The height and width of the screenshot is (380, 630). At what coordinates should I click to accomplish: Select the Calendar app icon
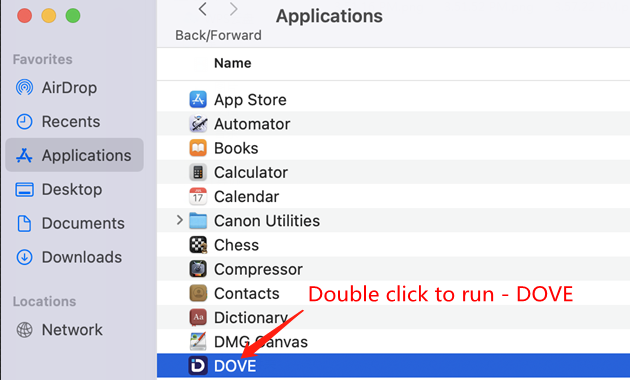point(198,196)
